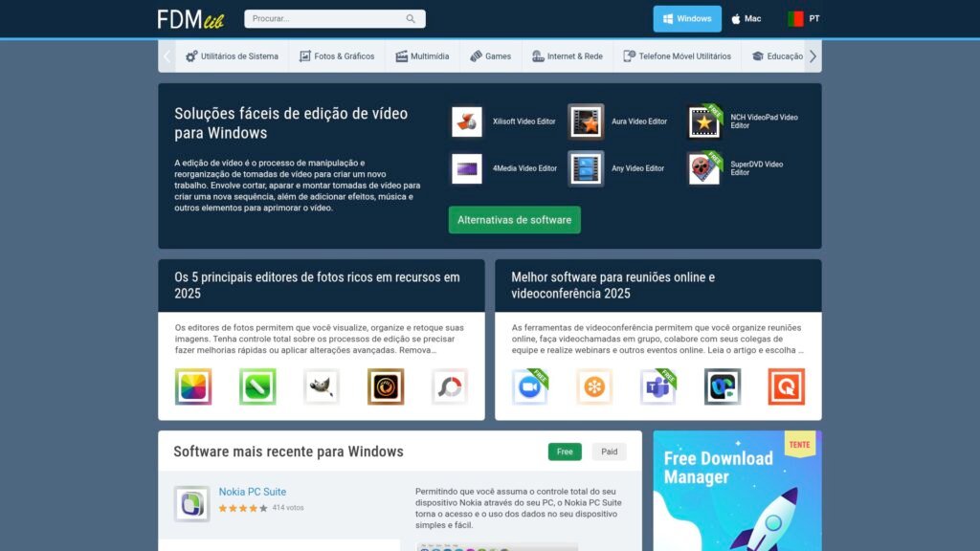Open Telefone Móvel Utilitários category
This screenshot has height=551, width=980.
[x=677, y=56]
